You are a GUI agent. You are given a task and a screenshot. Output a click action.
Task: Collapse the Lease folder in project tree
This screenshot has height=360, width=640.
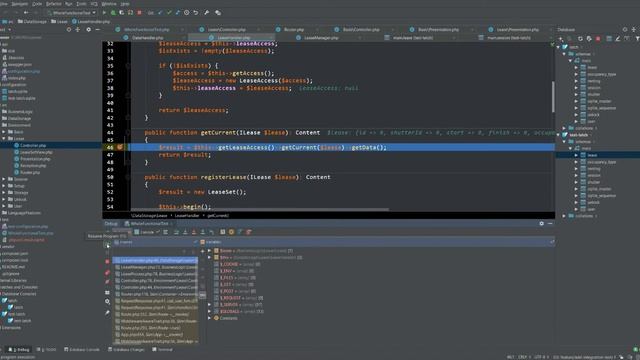[x=4, y=139]
